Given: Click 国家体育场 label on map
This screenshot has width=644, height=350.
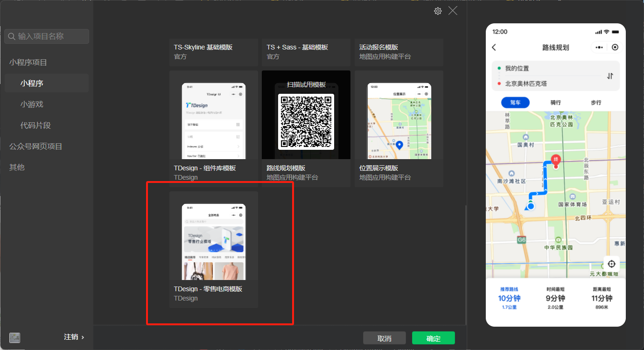Looking at the screenshot, I should click(573, 204).
